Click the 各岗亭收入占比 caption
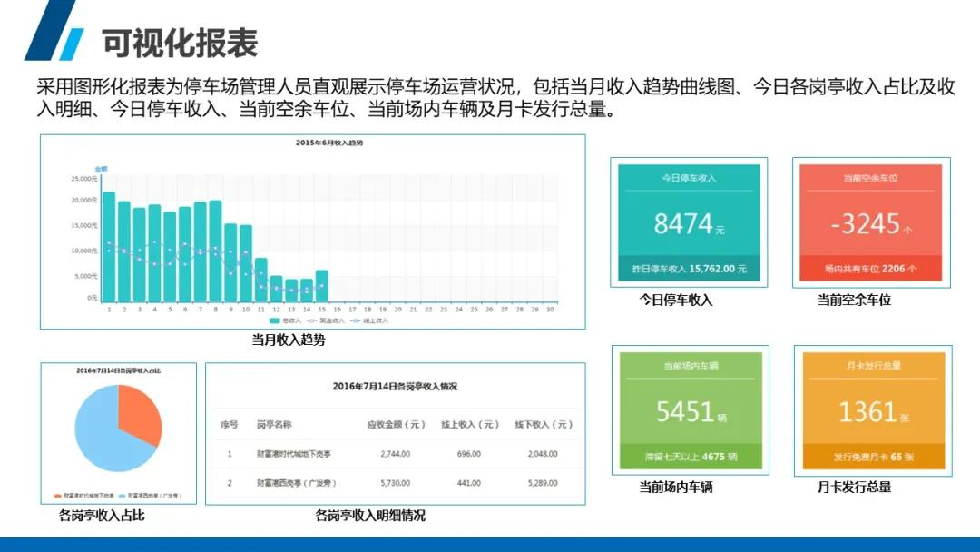 (102, 516)
